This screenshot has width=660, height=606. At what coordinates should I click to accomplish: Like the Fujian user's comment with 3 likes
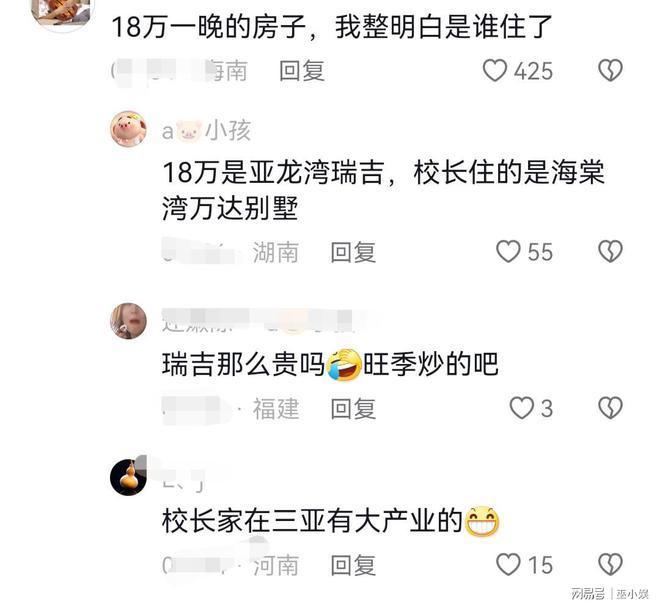click(x=522, y=408)
